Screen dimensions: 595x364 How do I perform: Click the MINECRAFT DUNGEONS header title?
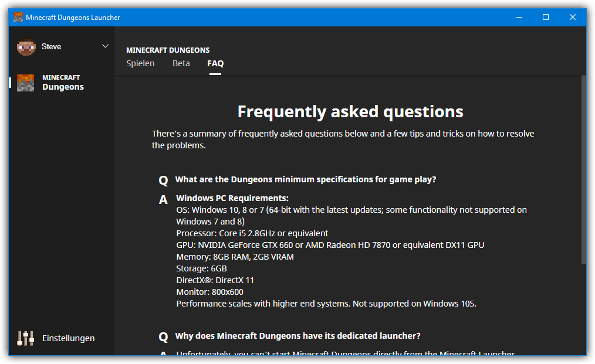point(168,50)
